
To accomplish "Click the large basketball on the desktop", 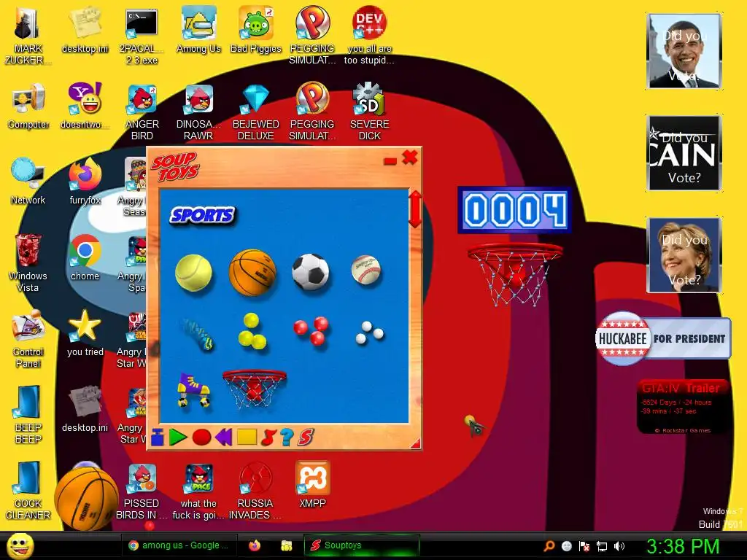I will coord(86,498).
